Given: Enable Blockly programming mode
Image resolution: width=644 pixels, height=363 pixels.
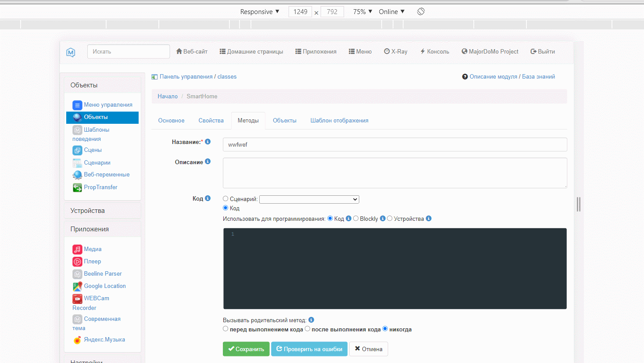Looking at the screenshot, I should click(356, 218).
